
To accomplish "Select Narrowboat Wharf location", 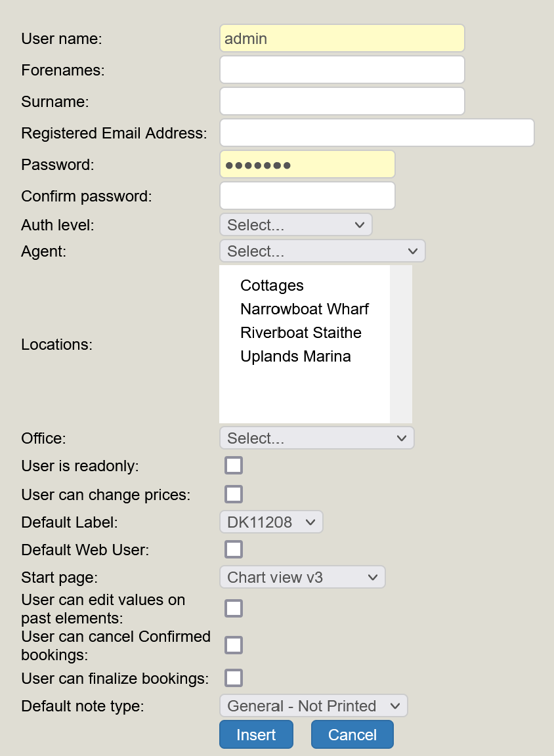I will (x=305, y=309).
